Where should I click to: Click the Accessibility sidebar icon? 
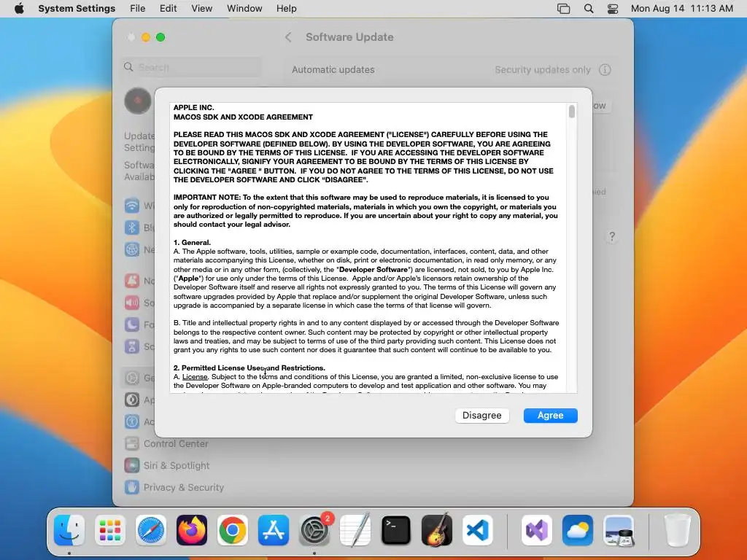132,422
